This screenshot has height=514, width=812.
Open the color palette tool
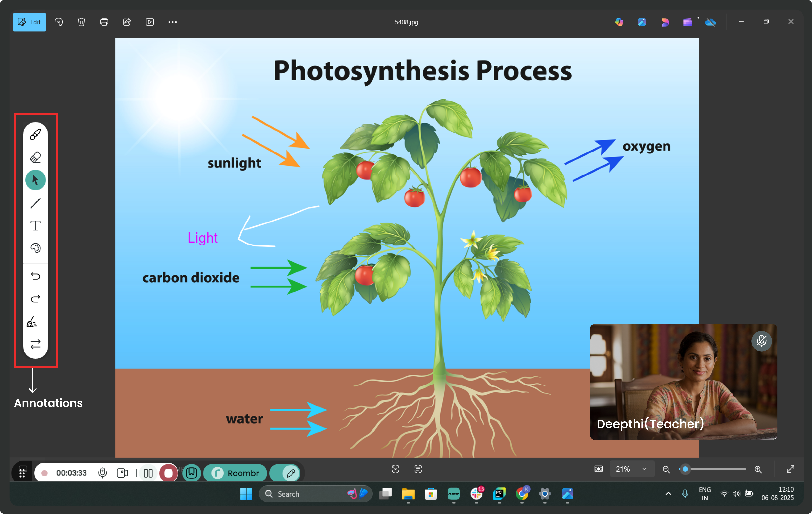coord(35,248)
